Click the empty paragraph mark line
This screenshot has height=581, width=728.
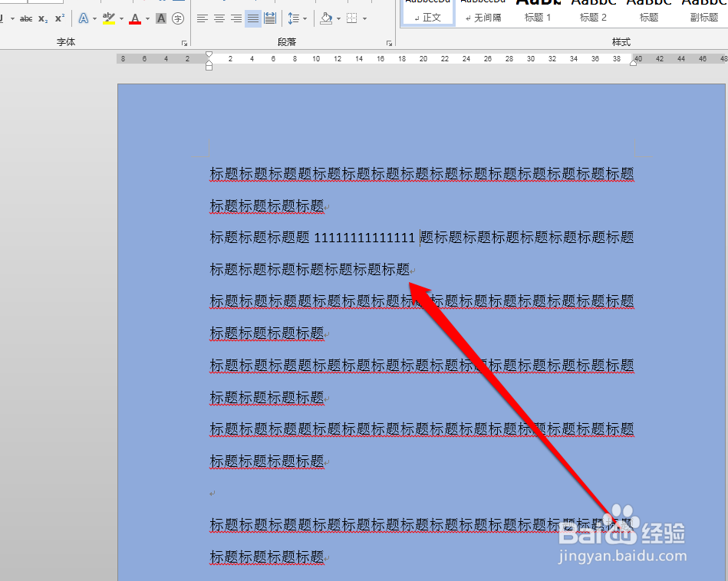point(212,494)
